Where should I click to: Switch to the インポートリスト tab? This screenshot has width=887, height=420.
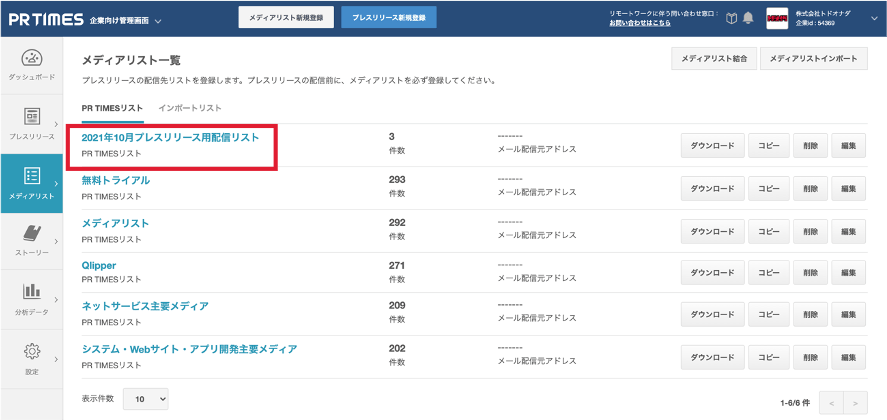[189, 107]
